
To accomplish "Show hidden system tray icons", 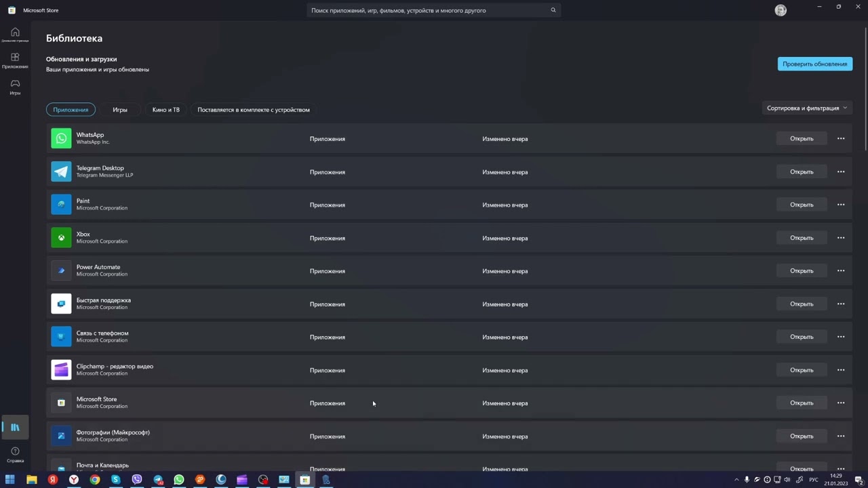I will pos(736,480).
